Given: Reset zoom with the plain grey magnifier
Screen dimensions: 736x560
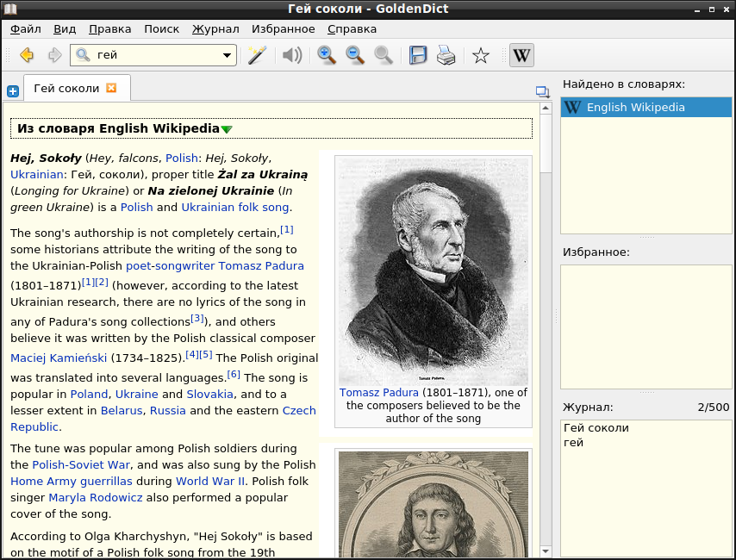Looking at the screenshot, I should pyautogui.click(x=384, y=55).
